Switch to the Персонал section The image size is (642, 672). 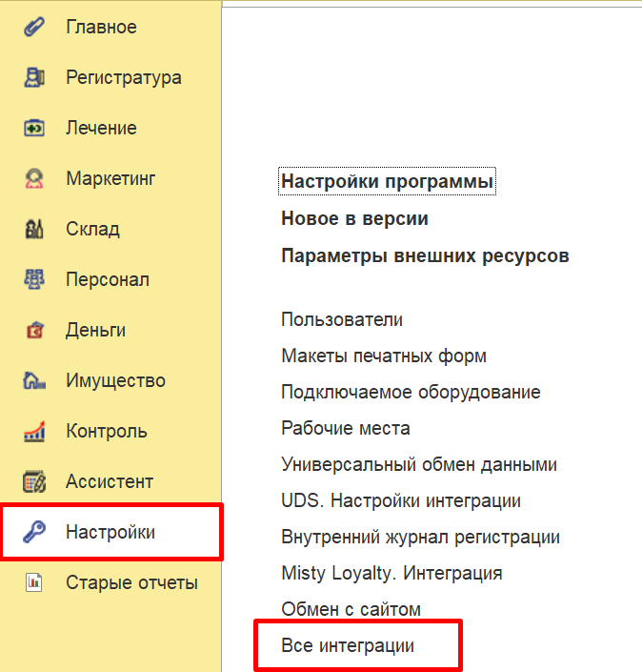coord(108,279)
